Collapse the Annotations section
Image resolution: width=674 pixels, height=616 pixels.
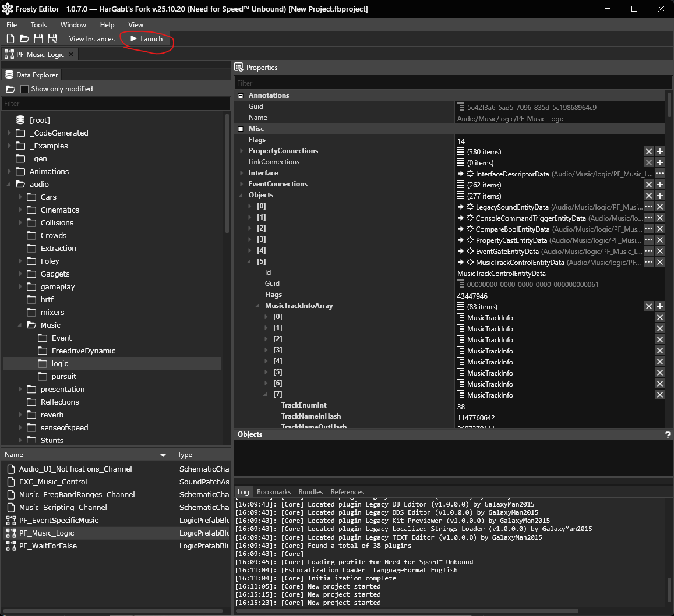point(241,95)
